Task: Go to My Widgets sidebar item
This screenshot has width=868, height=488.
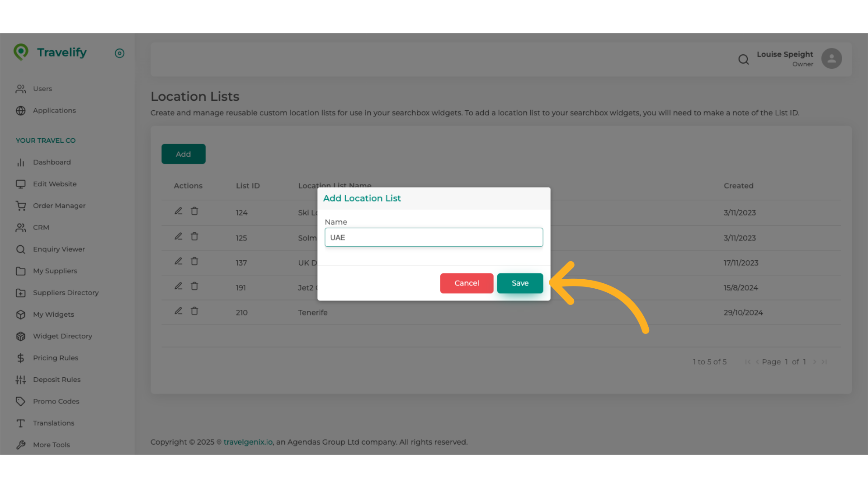Action: click(x=53, y=314)
